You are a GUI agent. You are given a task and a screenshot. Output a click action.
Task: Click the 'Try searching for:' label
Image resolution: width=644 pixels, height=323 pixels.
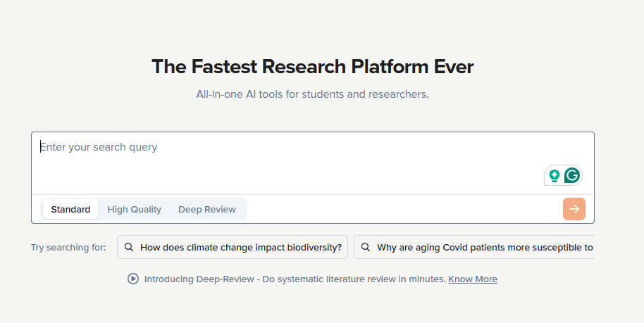click(68, 248)
